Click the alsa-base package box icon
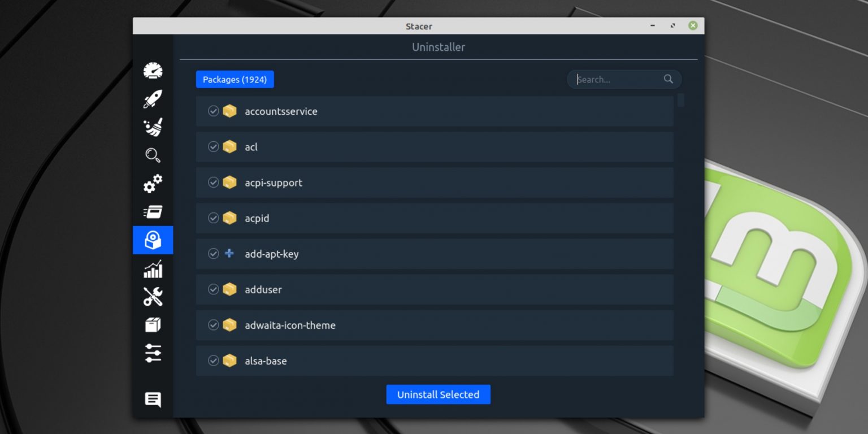 pos(229,360)
